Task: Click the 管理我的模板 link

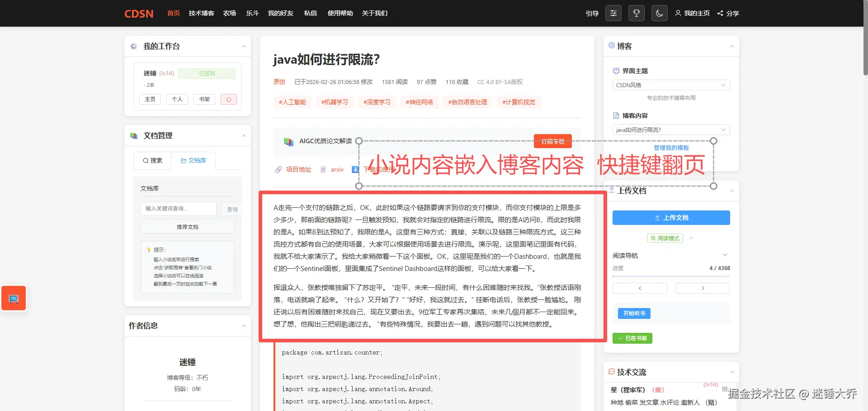Action: click(671, 148)
